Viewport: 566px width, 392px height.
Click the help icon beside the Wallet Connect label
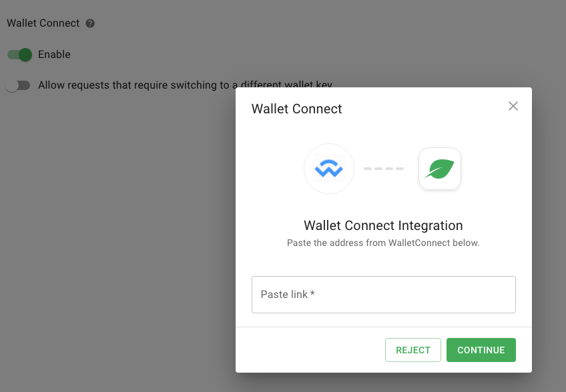pos(89,23)
